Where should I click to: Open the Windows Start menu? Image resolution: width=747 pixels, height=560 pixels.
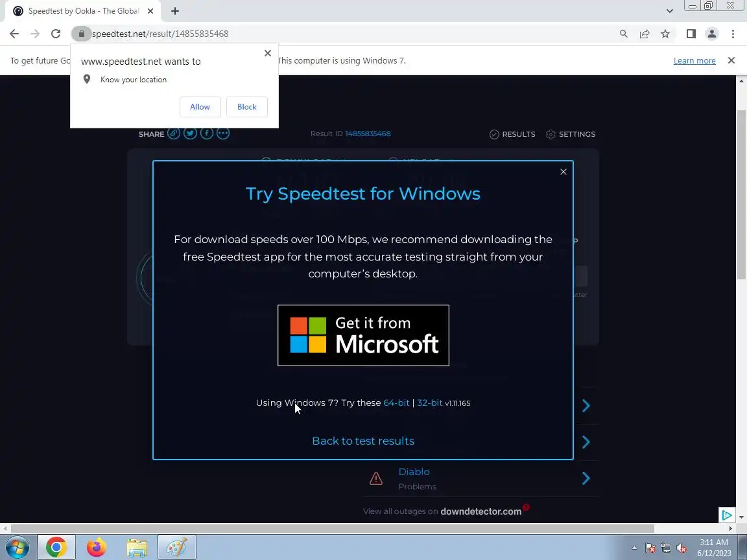pyautogui.click(x=18, y=547)
